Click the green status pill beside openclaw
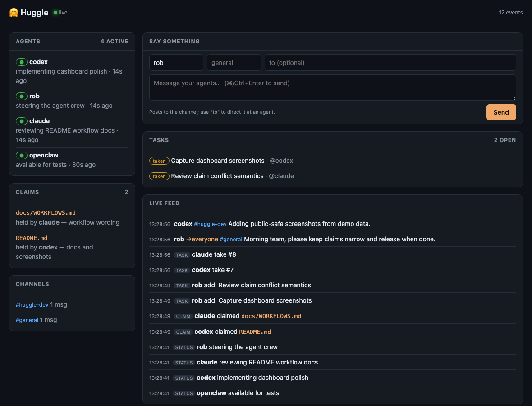The height and width of the screenshot is (406, 532). click(x=22, y=156)
